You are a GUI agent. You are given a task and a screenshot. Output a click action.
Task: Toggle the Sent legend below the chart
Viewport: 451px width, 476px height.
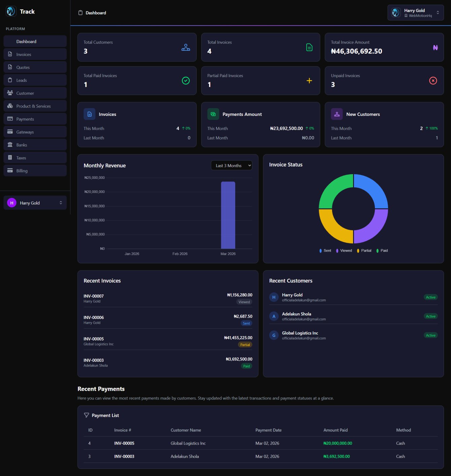[325, 250]
